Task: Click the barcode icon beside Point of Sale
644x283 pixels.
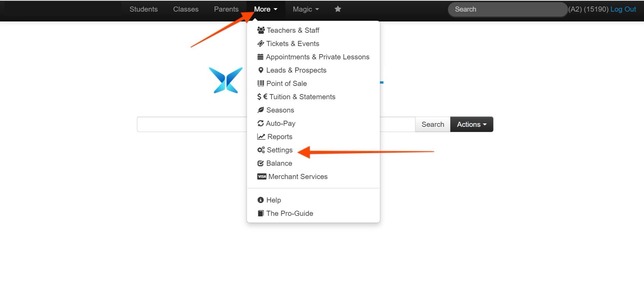Action: (261, 84)
